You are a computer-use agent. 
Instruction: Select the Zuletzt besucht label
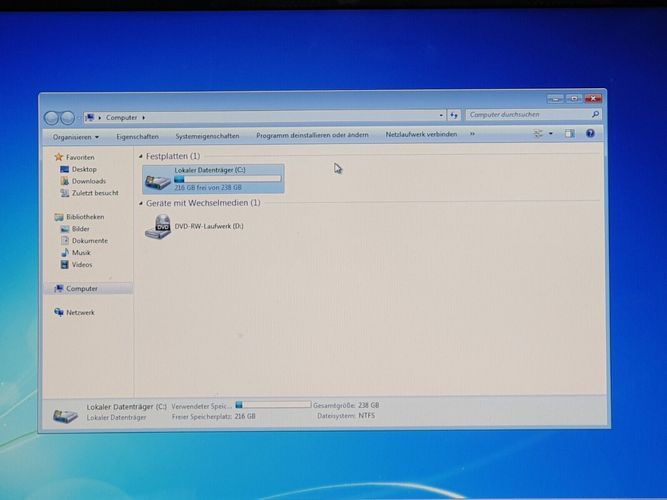click(x=95, y=193)
